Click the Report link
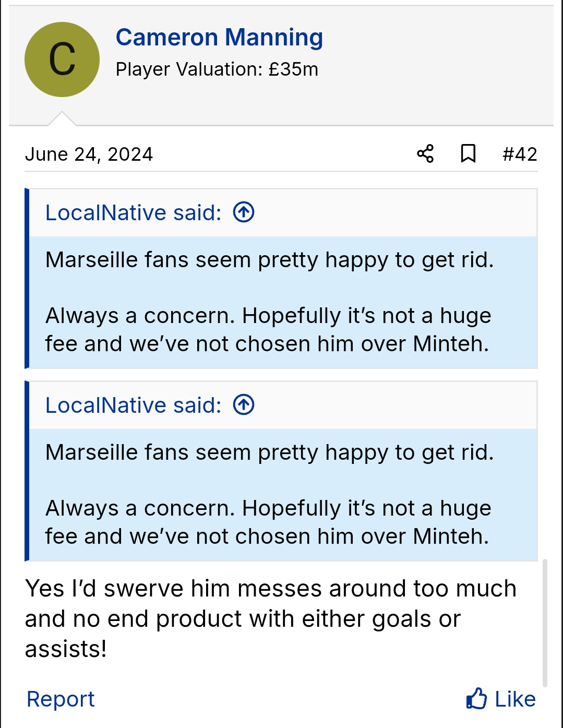Viewport: 563px width, 728px height. click(60, 699)
